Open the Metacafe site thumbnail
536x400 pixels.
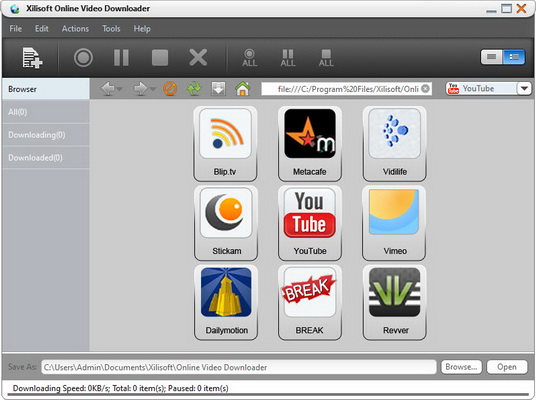(310, 143)
